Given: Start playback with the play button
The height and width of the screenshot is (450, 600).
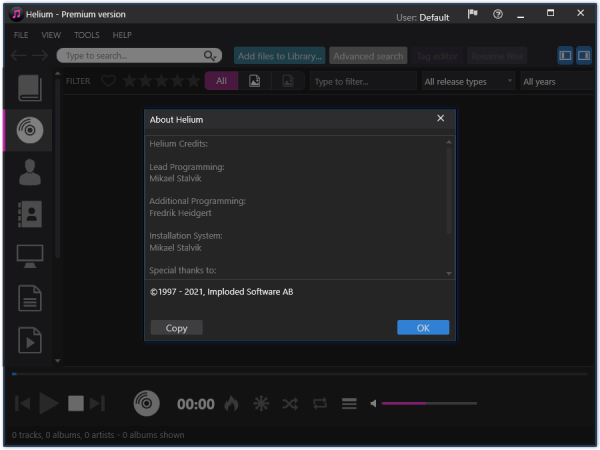Looking at the screenshot, I should 49,403.
